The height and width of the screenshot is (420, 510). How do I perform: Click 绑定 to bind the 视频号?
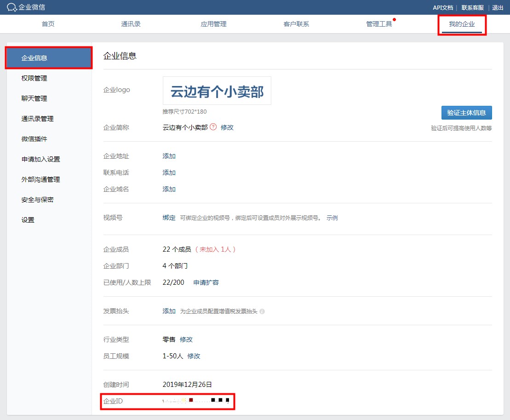[169, 218]
